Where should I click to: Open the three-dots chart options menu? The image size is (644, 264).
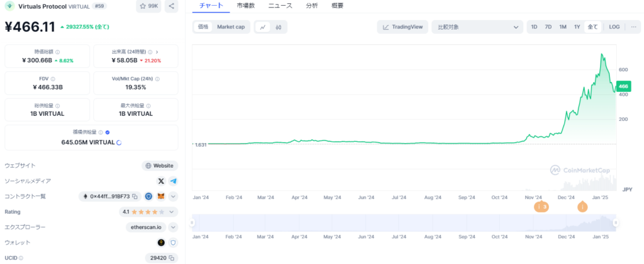pos(633,26)
